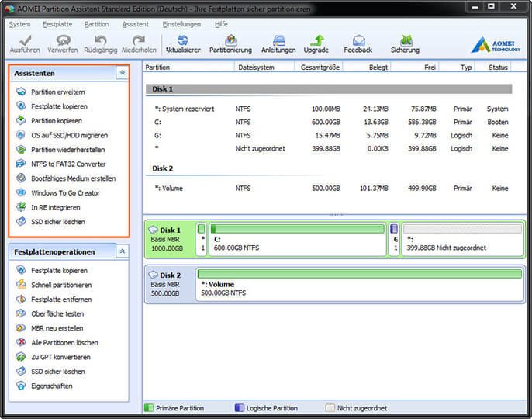Start the Partition erweitern assistant
The width and height of the screenshot is (532, 419).
(57, 92)
